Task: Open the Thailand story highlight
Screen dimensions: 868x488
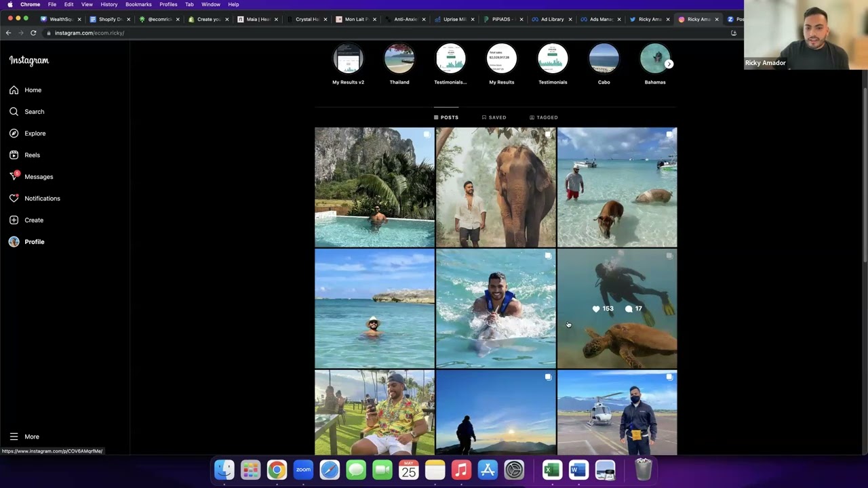Action: (x=399, y=60)
